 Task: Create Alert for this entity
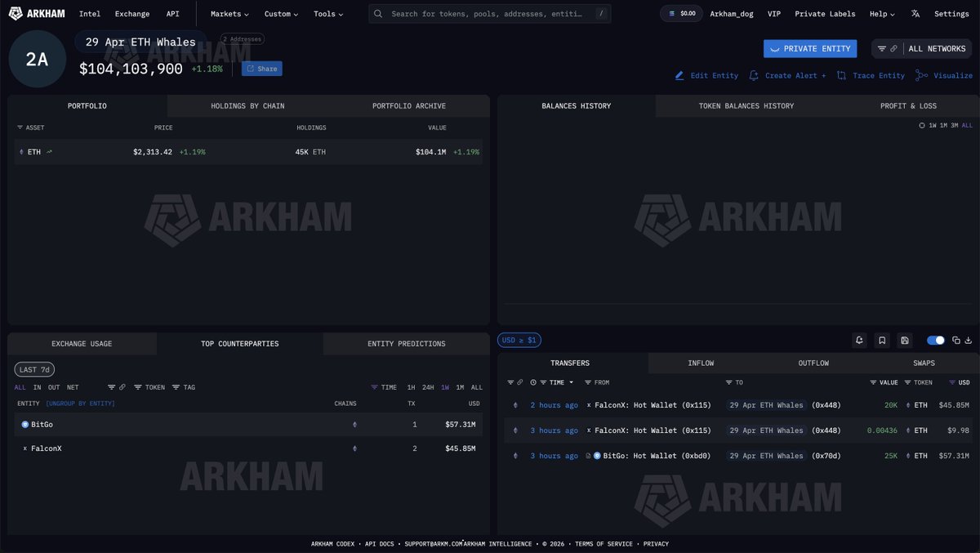click(x=787, y=75)
